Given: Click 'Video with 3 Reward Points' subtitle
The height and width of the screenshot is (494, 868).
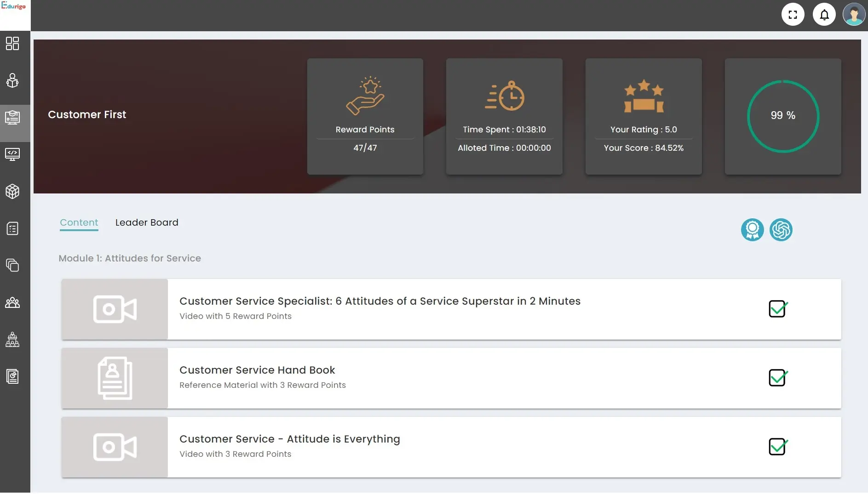Looking at the screenshot, I should click(236, 454).
